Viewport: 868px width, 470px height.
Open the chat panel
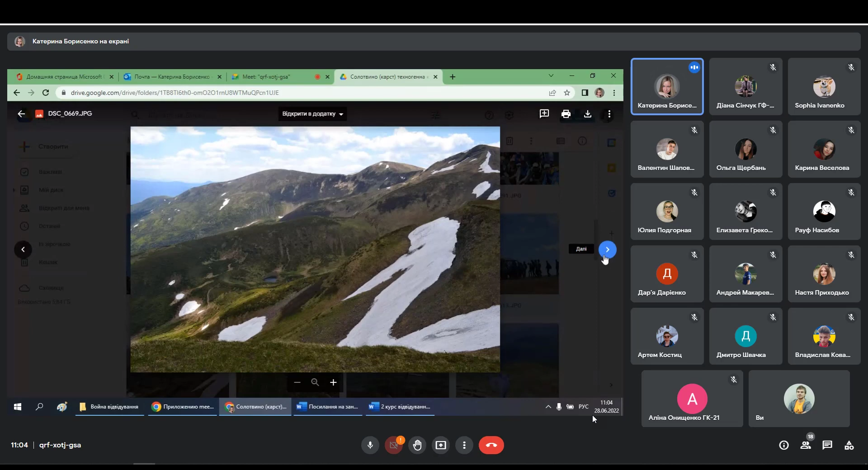(827, 445)
